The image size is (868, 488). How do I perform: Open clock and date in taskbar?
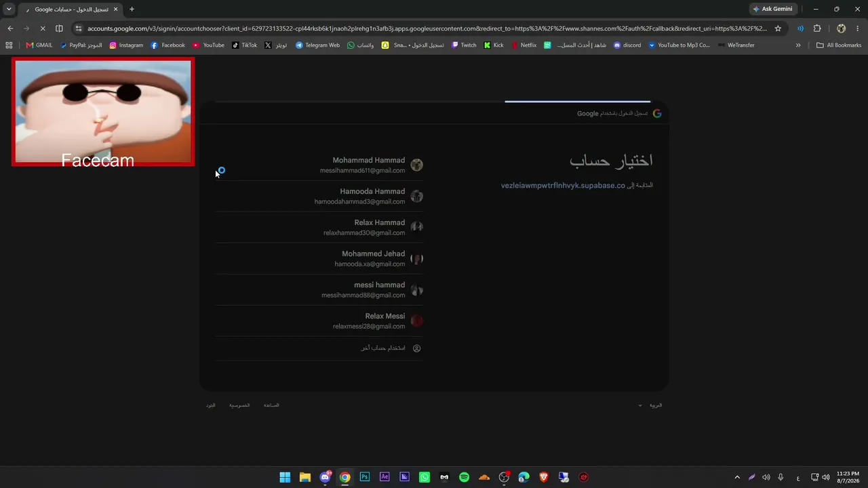848,477
